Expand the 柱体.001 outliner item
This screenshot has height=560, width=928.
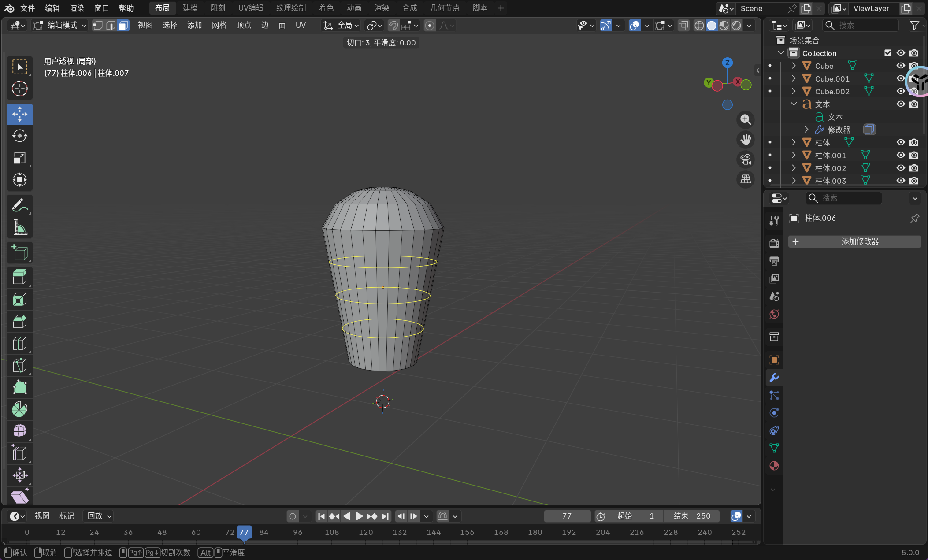pos(794,155)
